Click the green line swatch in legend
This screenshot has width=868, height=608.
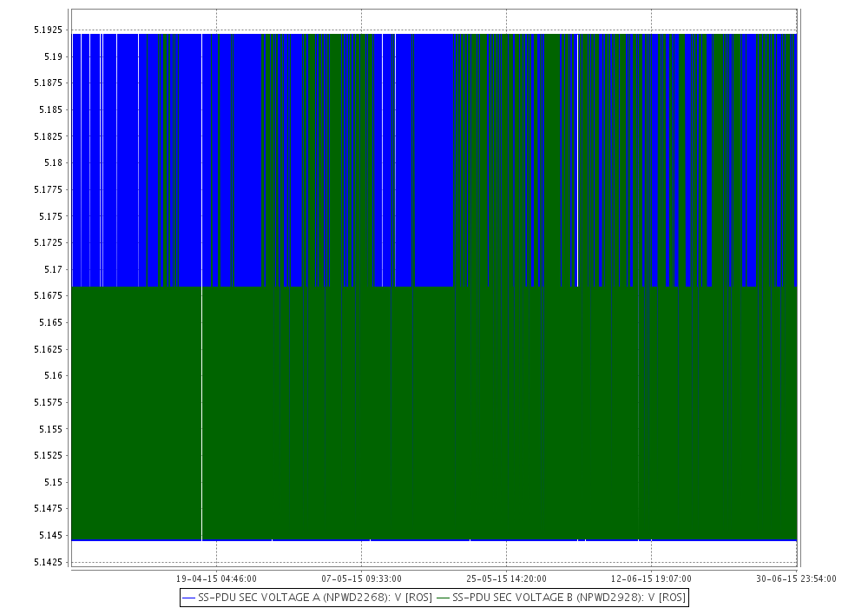click(443, 598)
